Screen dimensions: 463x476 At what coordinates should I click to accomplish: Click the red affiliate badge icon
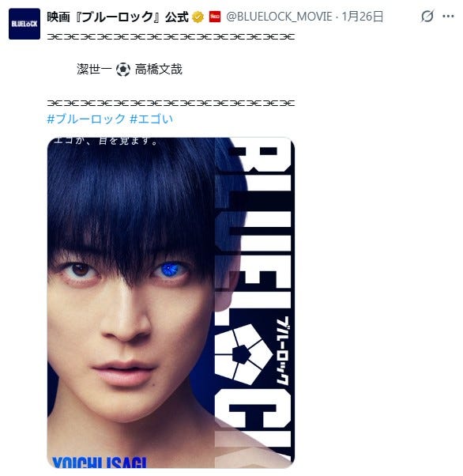215,17
